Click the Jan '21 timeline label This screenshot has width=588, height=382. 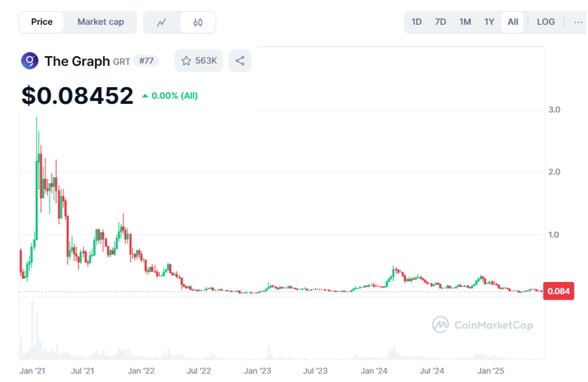tap(31, 371)
